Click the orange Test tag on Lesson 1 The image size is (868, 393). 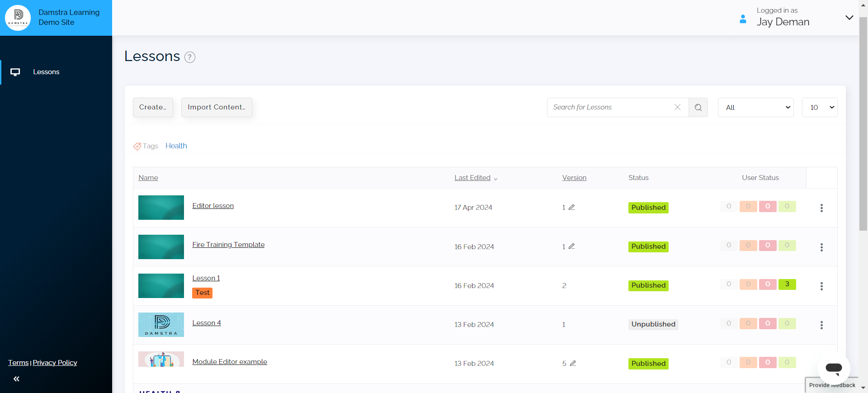203,293
